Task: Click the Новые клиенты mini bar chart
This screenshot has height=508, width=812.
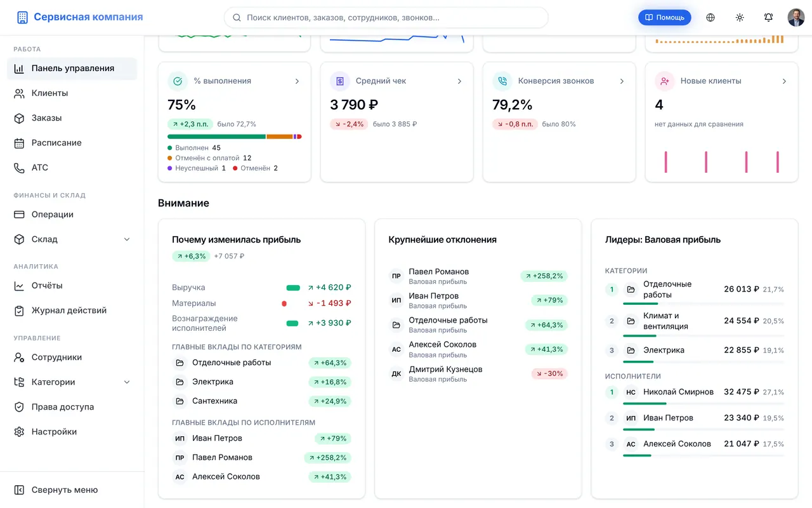Action: coord(722,162)
